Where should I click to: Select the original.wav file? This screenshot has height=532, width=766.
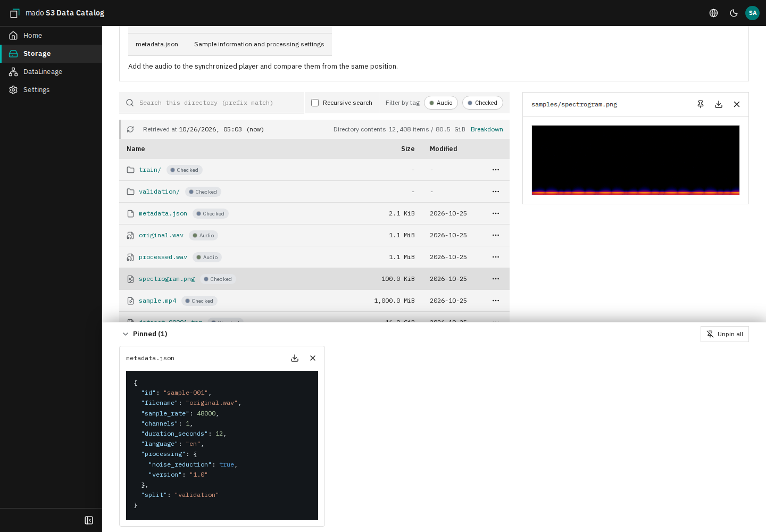pyautogui.click(x=161, y=235)
